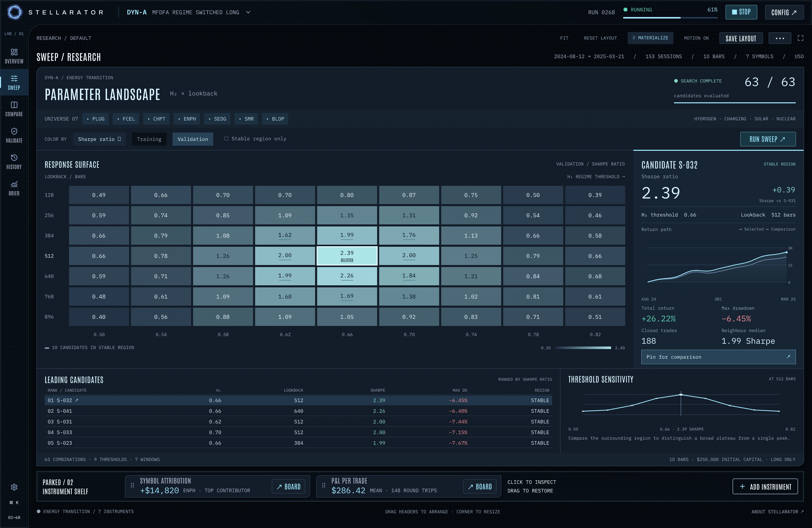
Task: Click the fullscreen expand icon
Action: [800, 38]
